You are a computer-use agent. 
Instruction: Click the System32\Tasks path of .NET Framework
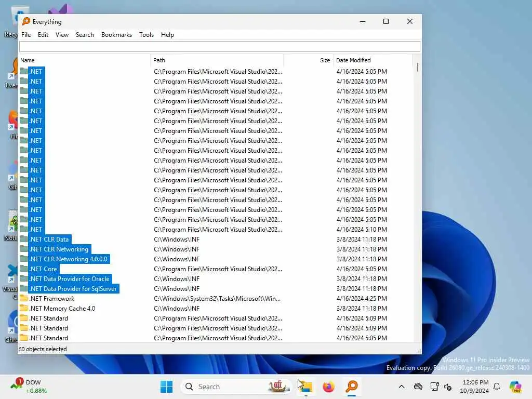click(x=217, y=299)
